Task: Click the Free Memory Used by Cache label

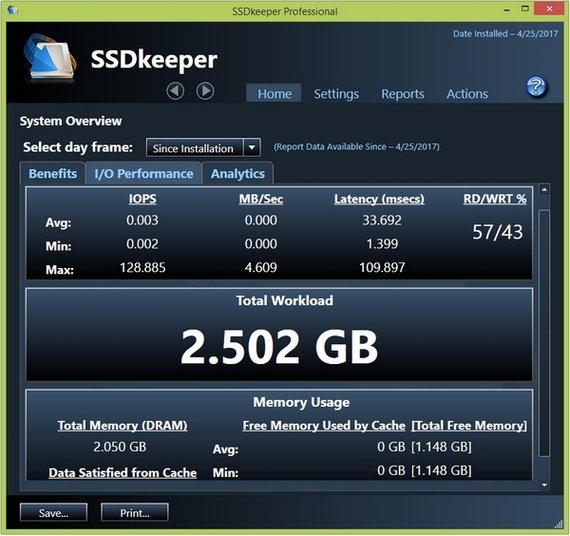Action: [x=324, y=425]
